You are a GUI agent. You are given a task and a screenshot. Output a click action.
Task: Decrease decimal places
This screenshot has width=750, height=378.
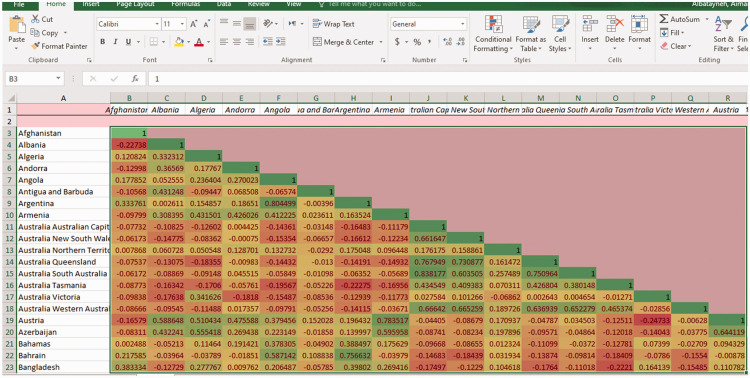460,42
